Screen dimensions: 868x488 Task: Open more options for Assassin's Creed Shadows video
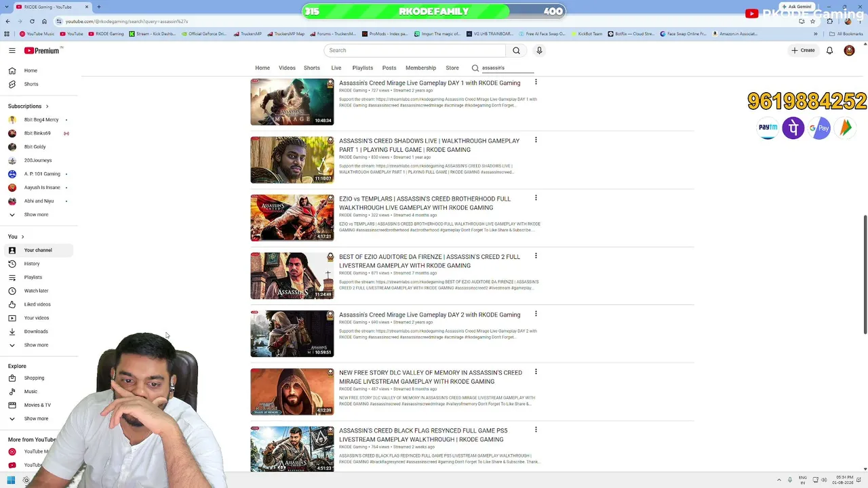click(x=536, y=140)
